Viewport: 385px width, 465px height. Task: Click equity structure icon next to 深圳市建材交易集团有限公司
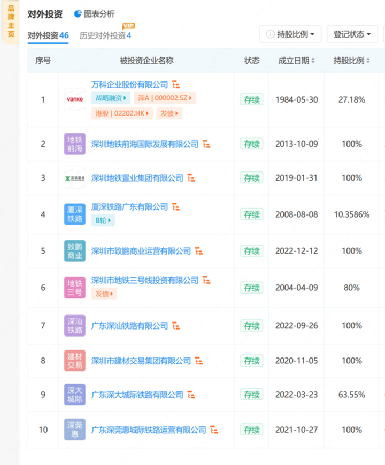[199, 361]
